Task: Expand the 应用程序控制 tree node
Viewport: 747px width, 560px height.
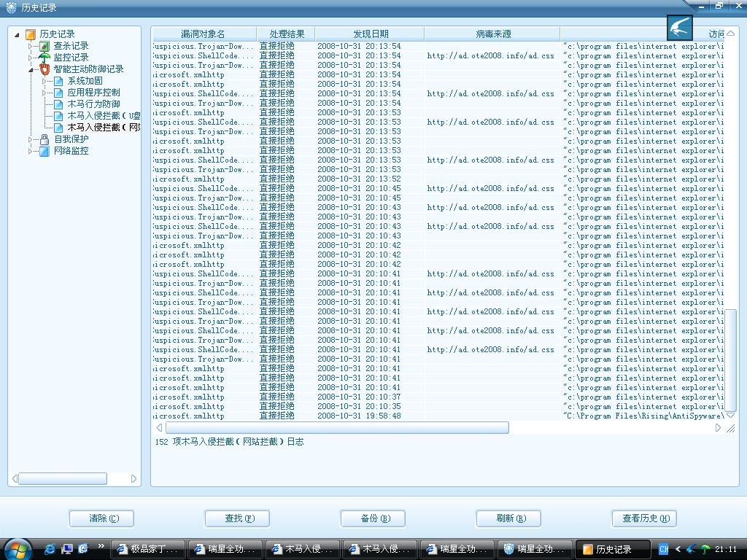Action: click(x=44, y=93)
